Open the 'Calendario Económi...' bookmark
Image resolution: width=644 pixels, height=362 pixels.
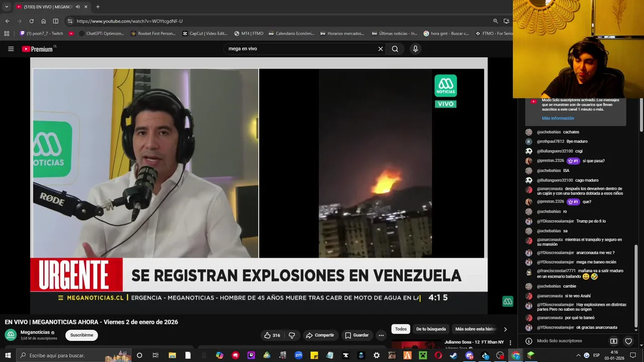(x=291, y=34)
